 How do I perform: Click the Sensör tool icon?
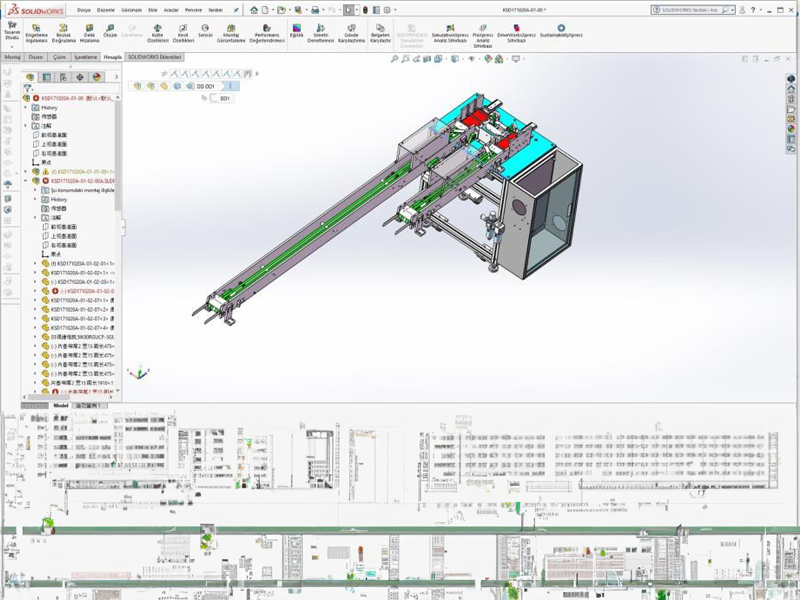(x=206, y=27)
